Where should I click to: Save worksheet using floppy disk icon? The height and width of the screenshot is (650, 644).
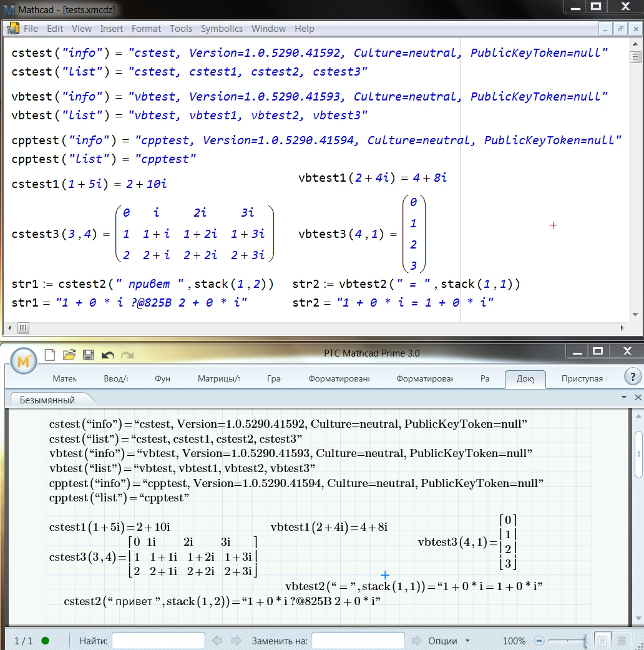pos(88,355)
